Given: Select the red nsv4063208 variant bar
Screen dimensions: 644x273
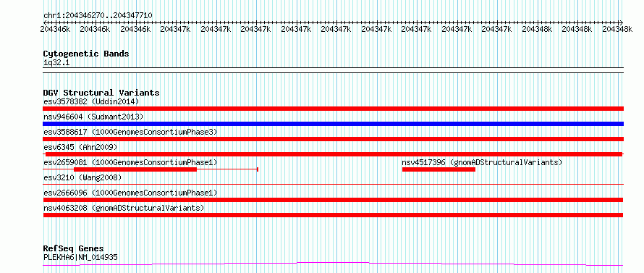Looking at the screenshot, I should pos(333,215).
